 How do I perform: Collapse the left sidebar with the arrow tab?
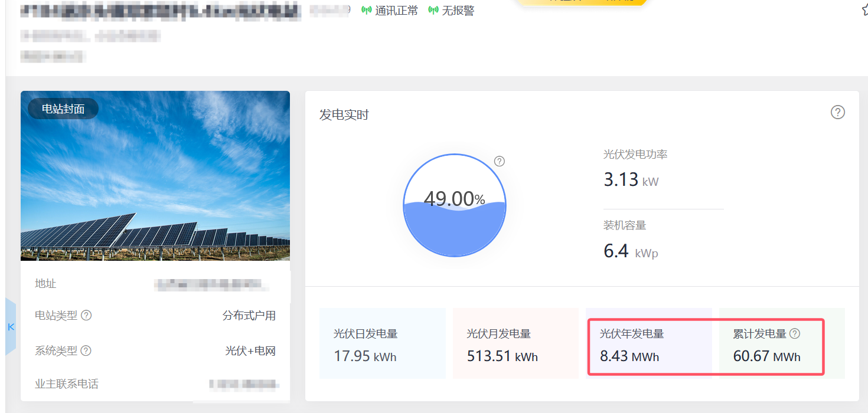click(x=11, y=326)
